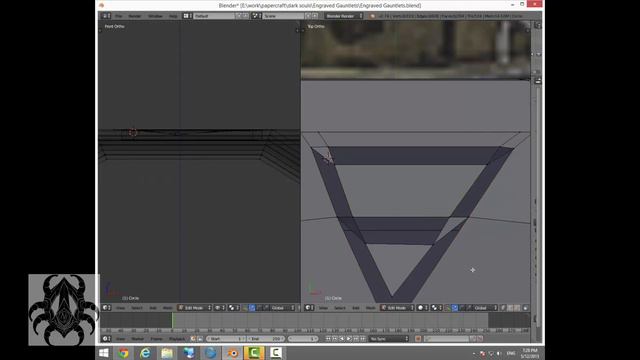Browse scenes via the scene icon
This screenshot has width=640, height=360.
click(x=256, y=16)
